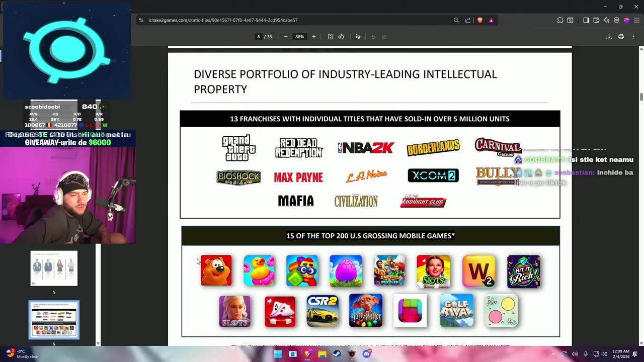Viewport: 644px width, 362px height.
Task: Click the Golf Rival game icon
Action: tap(456, 311)
